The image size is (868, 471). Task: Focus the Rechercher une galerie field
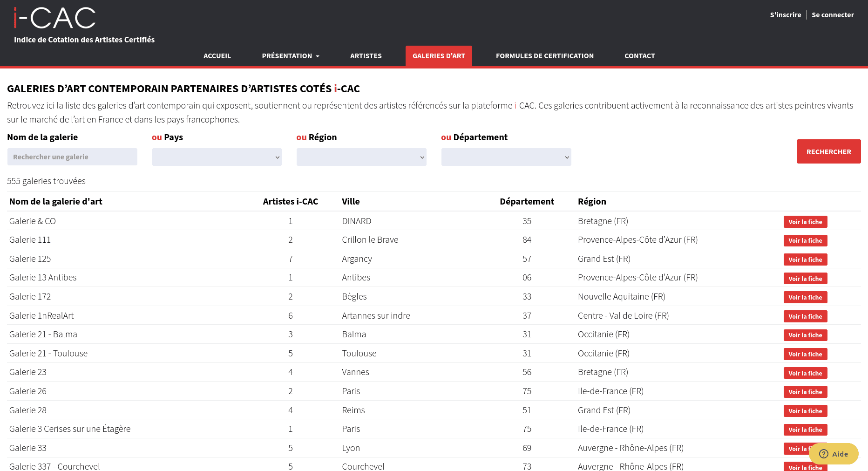(72, 157)
